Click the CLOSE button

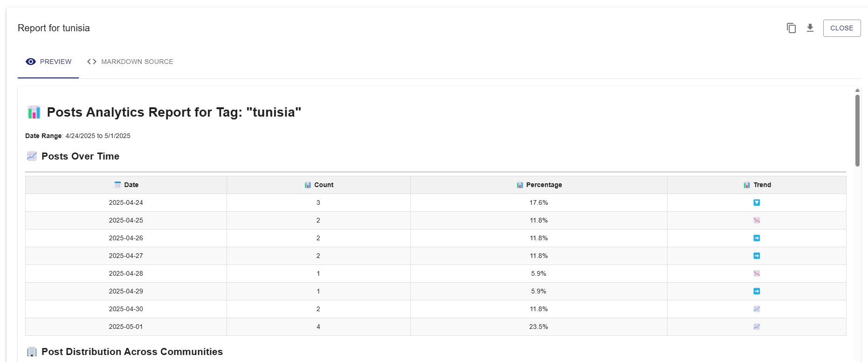pos(841,28)
